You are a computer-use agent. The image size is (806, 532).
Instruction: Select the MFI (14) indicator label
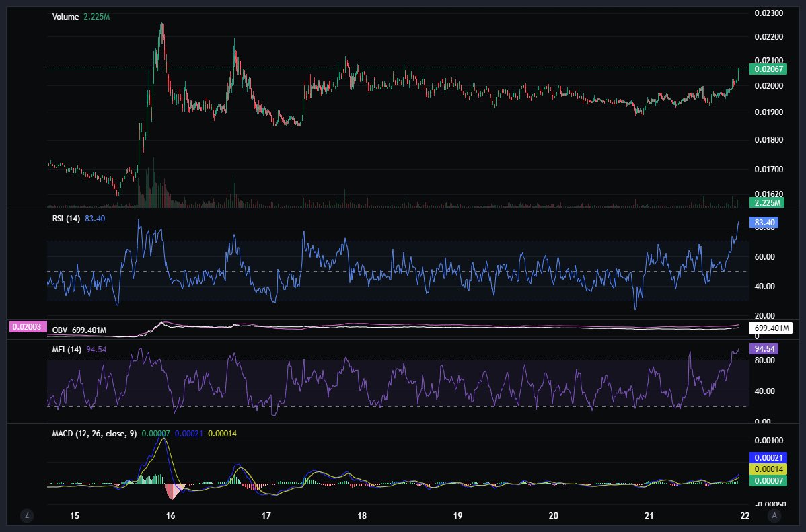coord(67,350)
